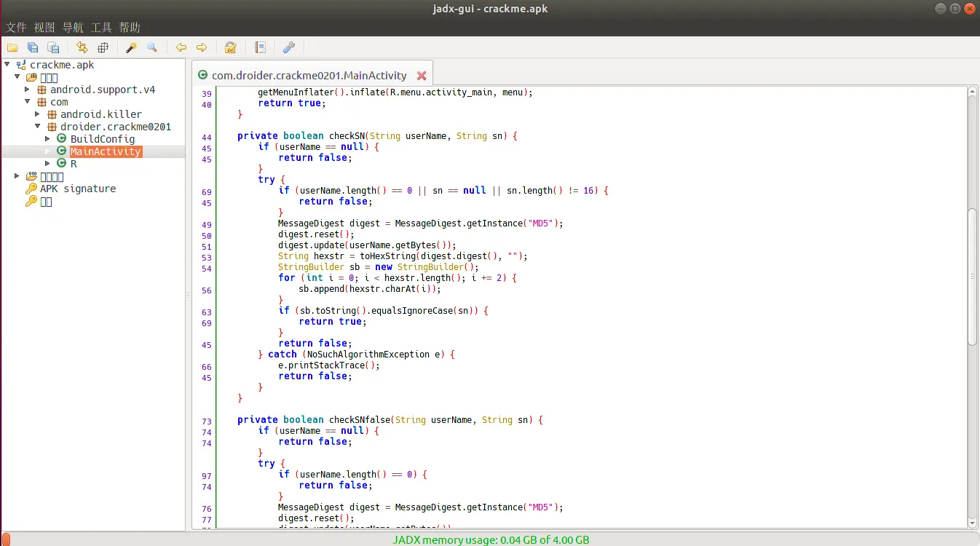Image resolution: width=980 pixels, height=546 pixels.
Task: Expand the BuildConfig class node
Action: click(48, 139)
